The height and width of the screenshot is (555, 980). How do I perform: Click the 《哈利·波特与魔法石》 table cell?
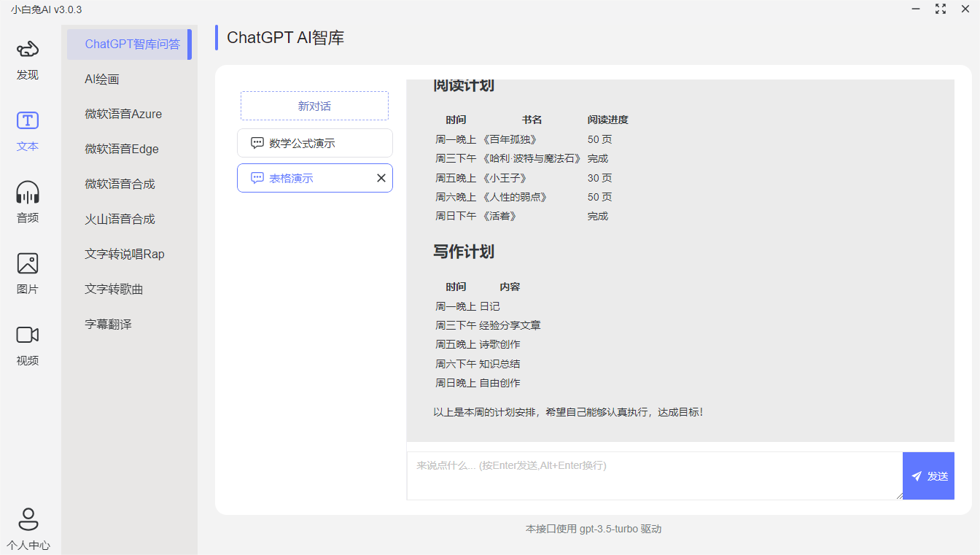coord(532,158)
